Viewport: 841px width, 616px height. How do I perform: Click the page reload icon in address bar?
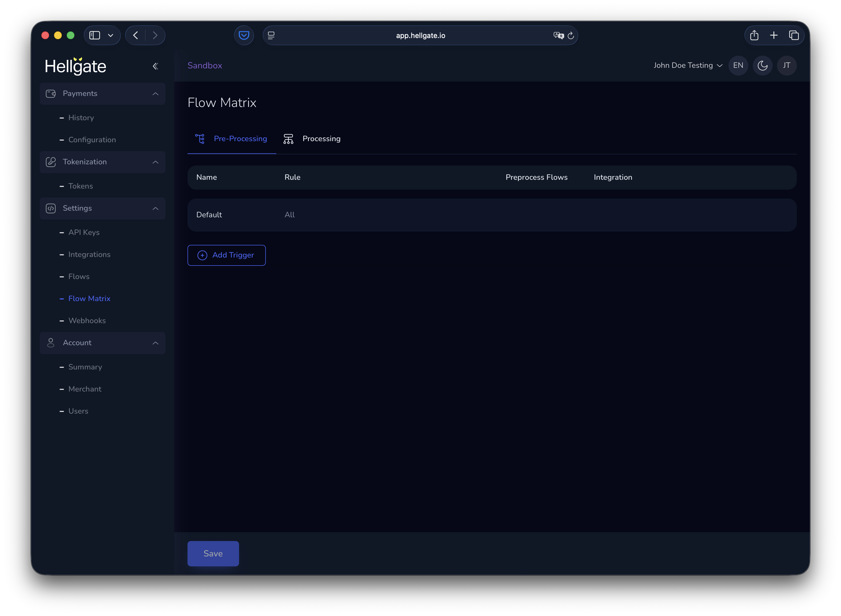pos(571,35)
